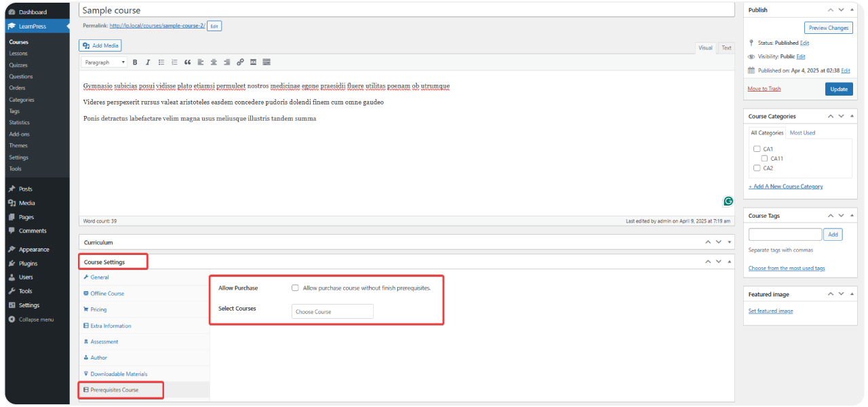Click the insert link icon

click(240, 62)
